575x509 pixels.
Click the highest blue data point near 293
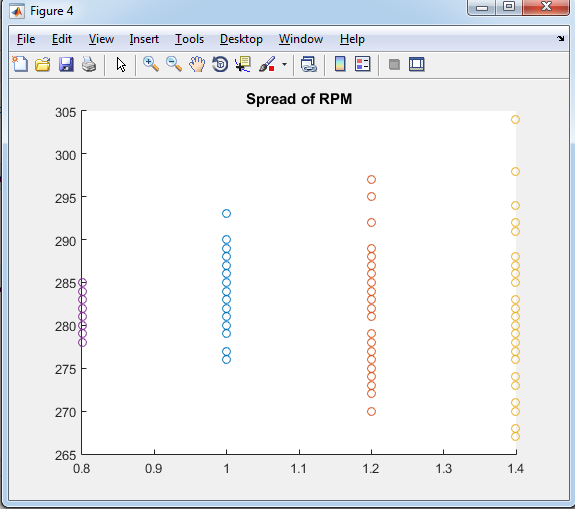pos(226,213)
